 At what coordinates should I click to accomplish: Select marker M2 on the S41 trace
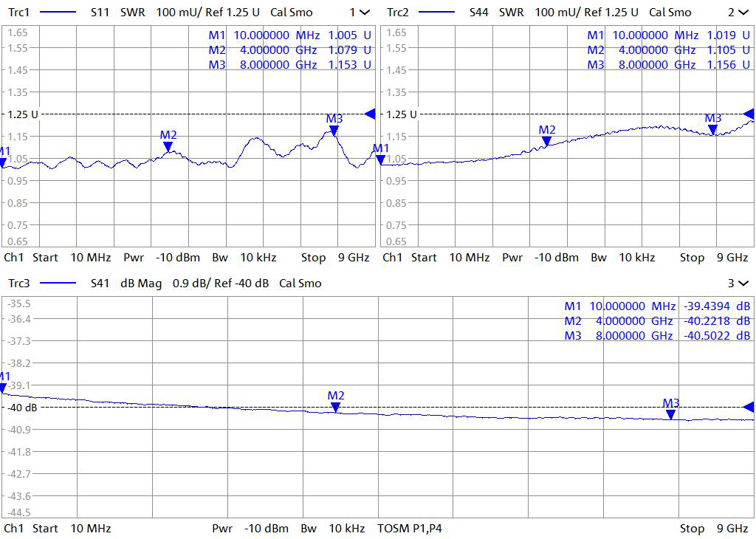tap(336, 405)
